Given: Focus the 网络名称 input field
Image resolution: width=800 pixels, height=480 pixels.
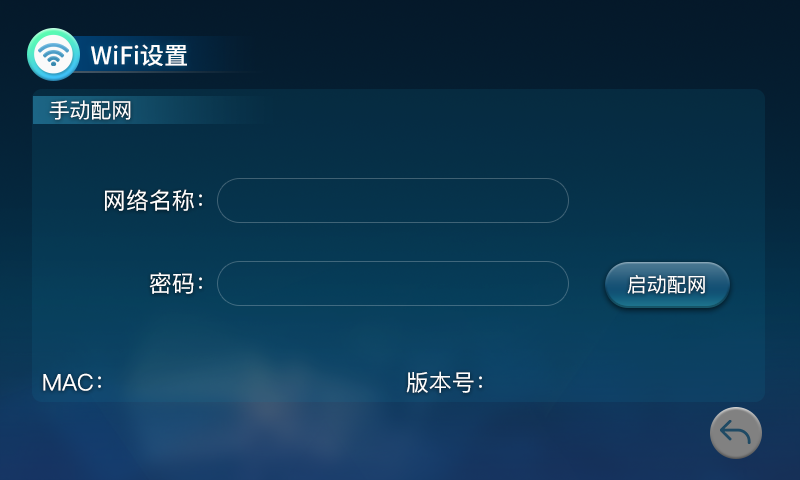Looking at the screenshot, I should pos(392,200).
